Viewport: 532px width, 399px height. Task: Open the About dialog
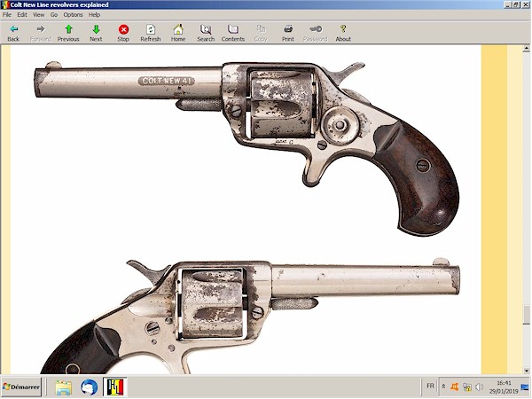coord(343,33)
